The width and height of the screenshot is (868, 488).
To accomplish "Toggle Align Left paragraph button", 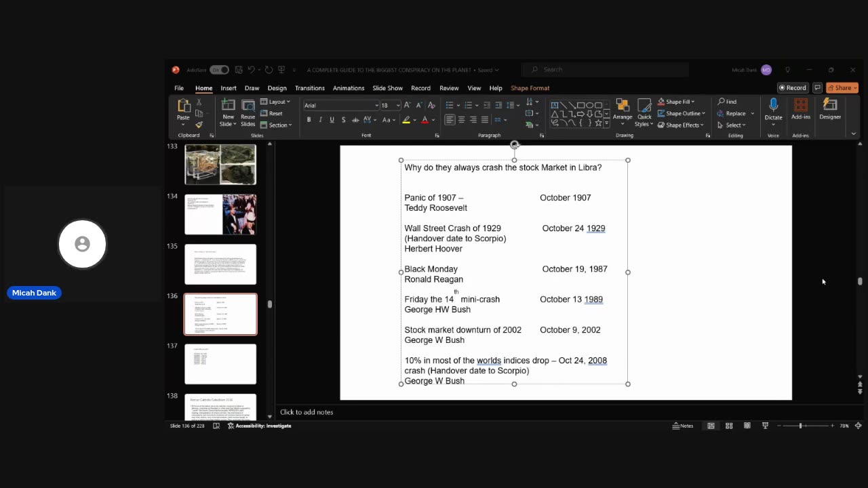I will (x=450, y=120).
